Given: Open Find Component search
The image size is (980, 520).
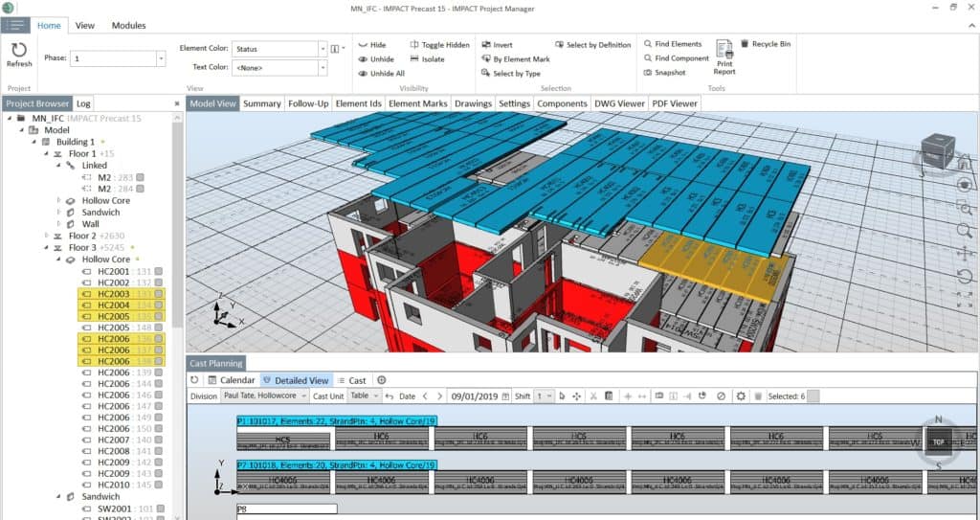Looking at the screenshot, I should click(x=677, y=58).
